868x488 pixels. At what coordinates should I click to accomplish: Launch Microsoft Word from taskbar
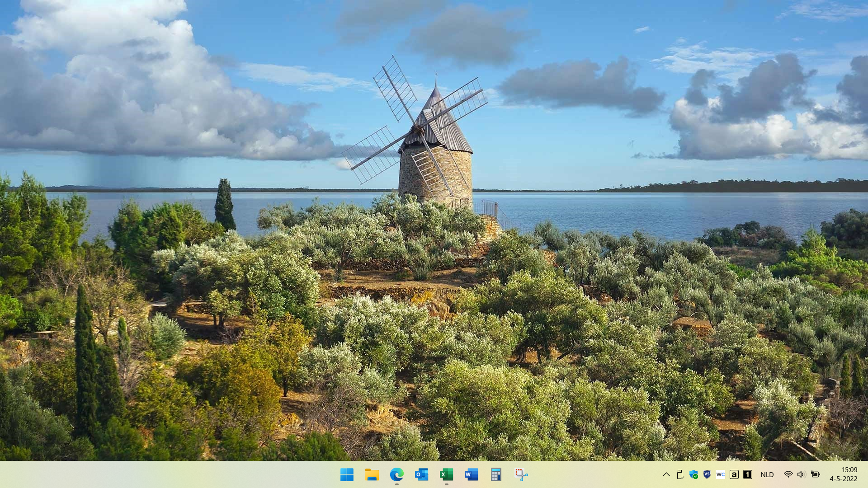coord(471,474)
